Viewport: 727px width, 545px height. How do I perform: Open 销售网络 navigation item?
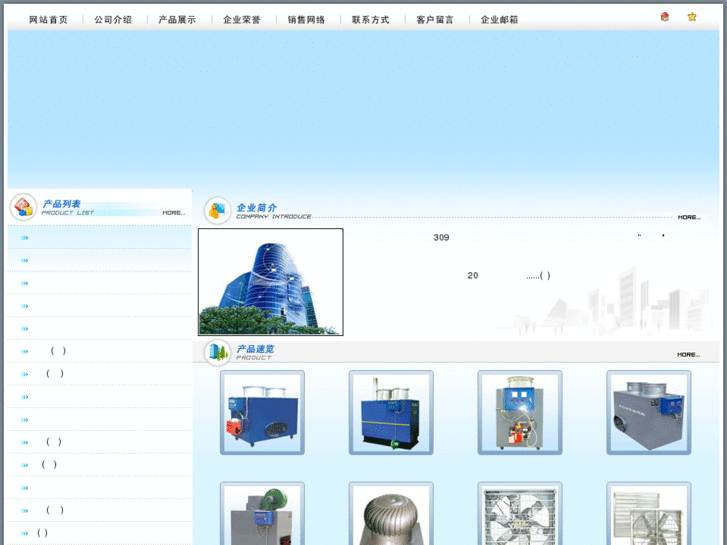click(306, 19)
